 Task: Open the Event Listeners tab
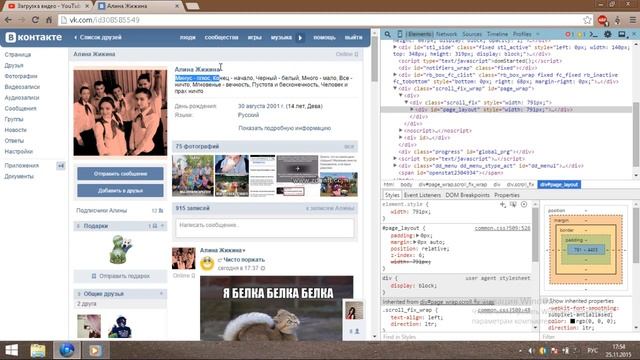(x=422, y=195)
